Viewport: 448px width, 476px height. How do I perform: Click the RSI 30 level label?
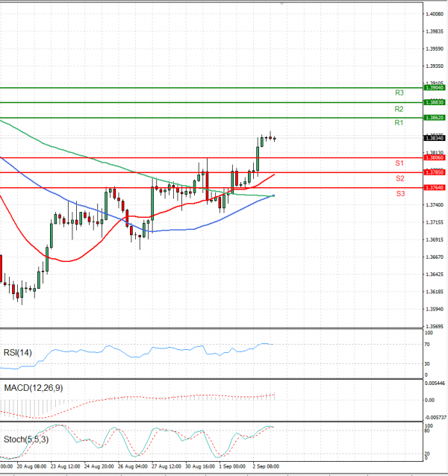tap(427, 363)
